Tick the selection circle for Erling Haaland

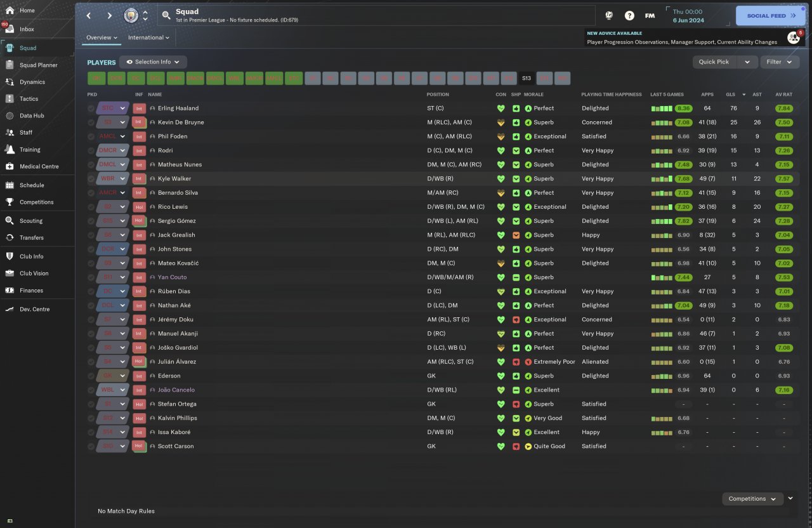pyautogui.click(x=91, y=109)
